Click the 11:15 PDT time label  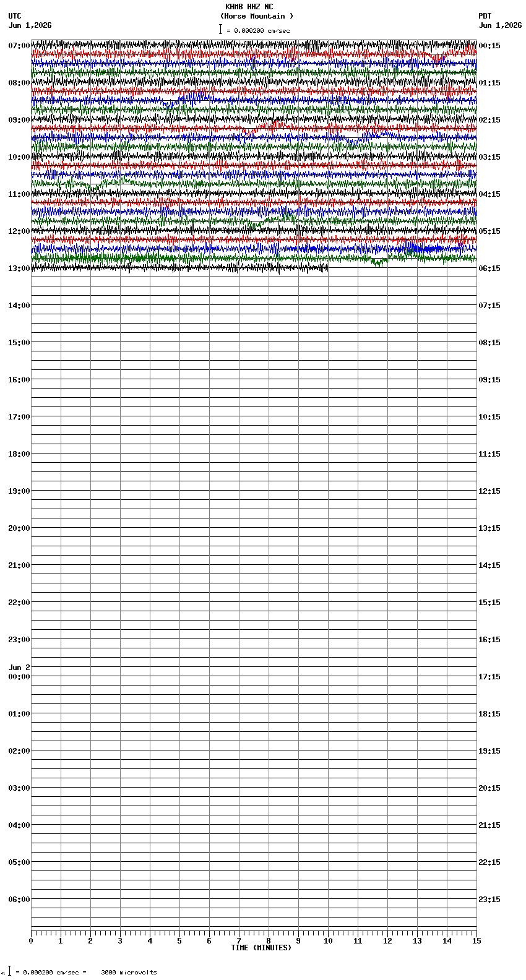coord(489,454)
